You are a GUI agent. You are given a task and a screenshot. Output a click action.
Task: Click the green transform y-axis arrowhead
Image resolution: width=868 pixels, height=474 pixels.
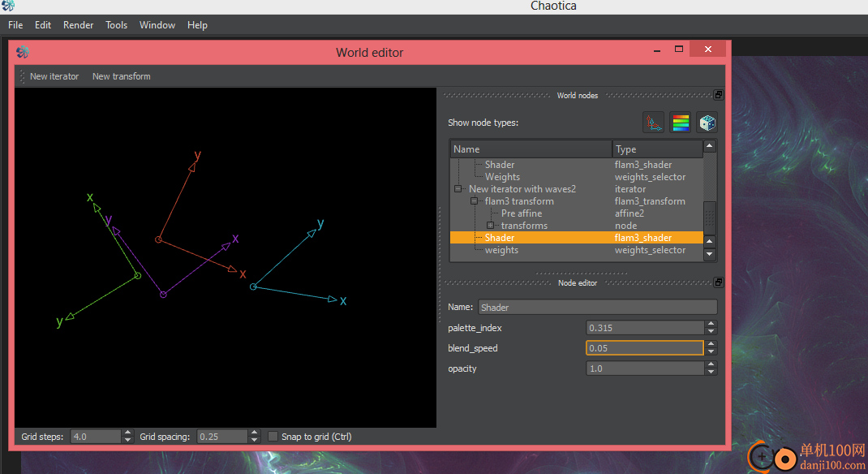[70, 317]
